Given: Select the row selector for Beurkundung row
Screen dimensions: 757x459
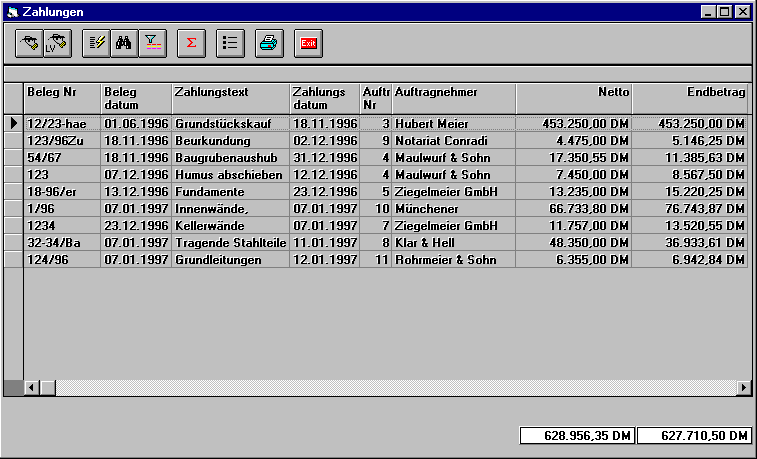Looking at the screenshot, I should point(13,141).
